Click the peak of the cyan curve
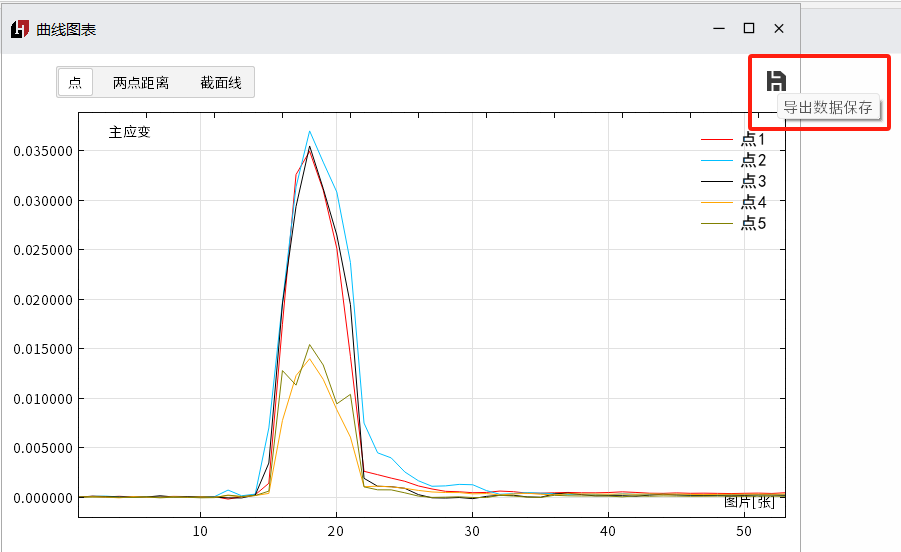 tap(310, 131)
